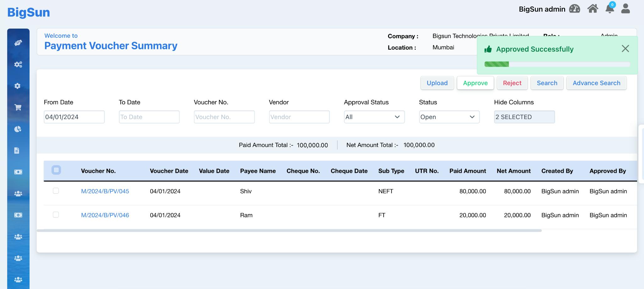The width and height of the screenshot is (644, 289).
Task: Click the Payment Voucher Summary heading
Action: click(x=111, y=46)
